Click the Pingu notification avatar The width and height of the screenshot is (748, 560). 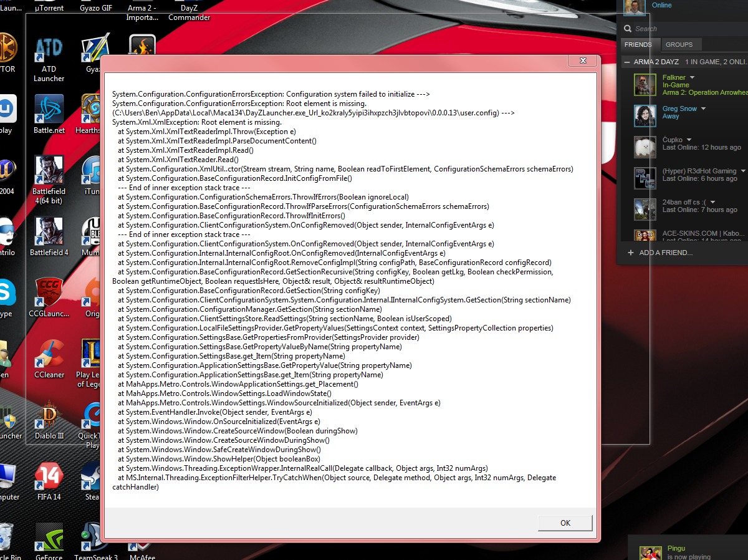pos(651,553)
